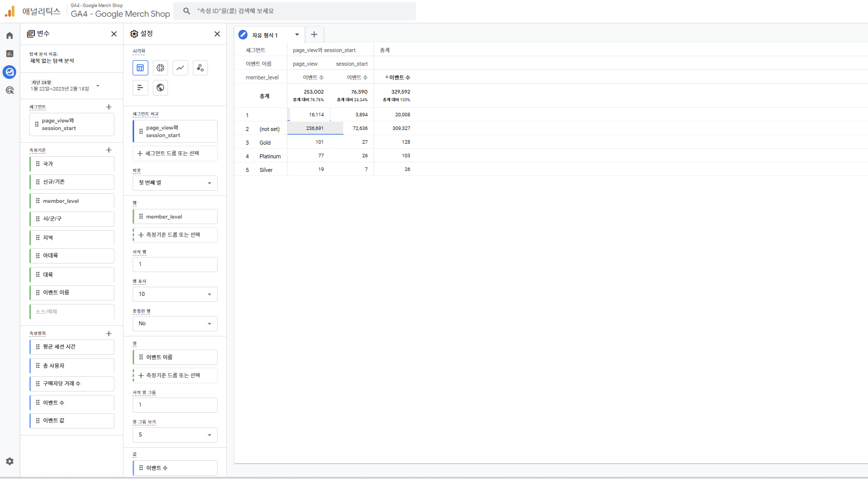
Task: Select the 이벤트 수 metric variable
Action: (x=72, y=403)
